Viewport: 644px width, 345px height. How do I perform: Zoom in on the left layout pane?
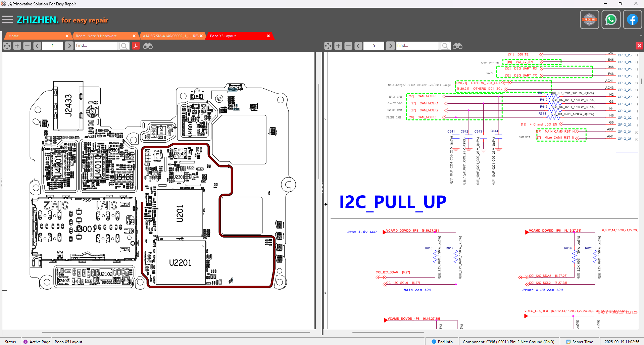pyautogui.click(x=17, y=46)
